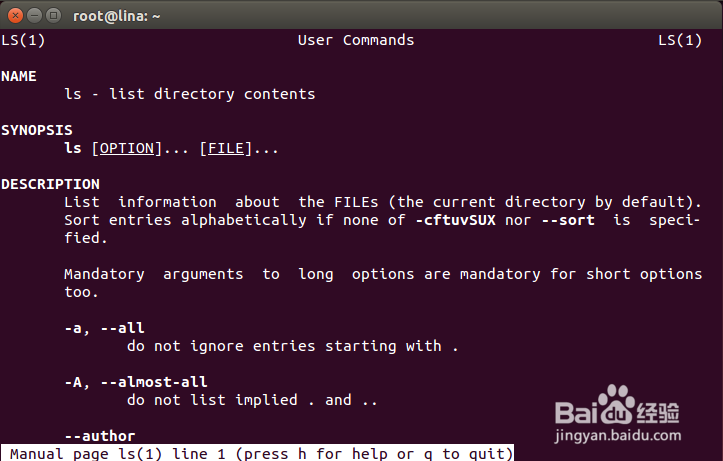Click the -A, --almost-all option line
The image size is (723, 461).
135,382
